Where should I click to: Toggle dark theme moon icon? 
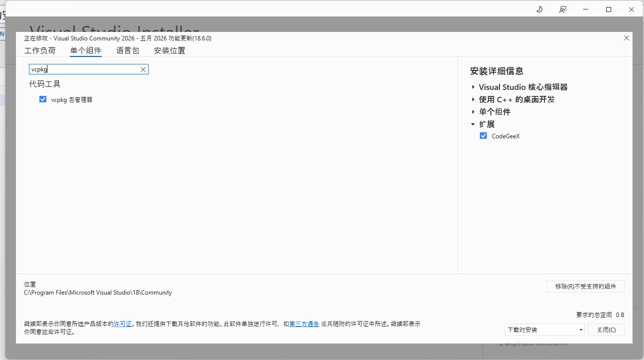[539, 9]
